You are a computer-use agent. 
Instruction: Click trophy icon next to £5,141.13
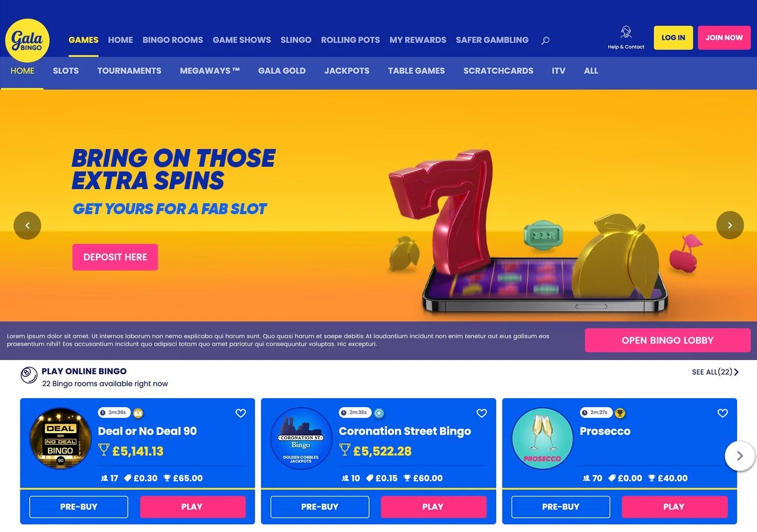tap(104, 450)
